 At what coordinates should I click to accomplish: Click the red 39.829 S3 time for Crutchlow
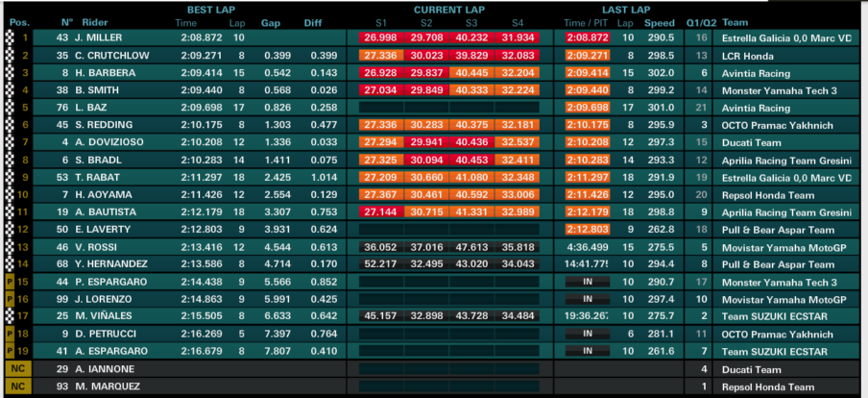click(471, 56)
